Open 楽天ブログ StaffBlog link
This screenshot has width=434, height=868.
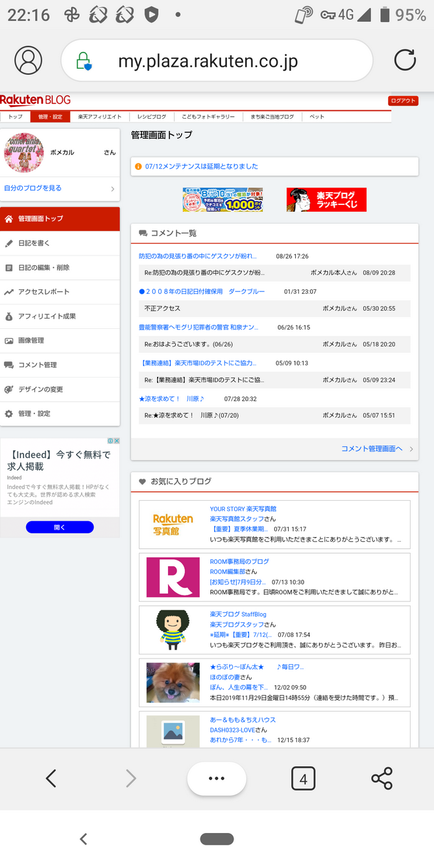(238, 614)
